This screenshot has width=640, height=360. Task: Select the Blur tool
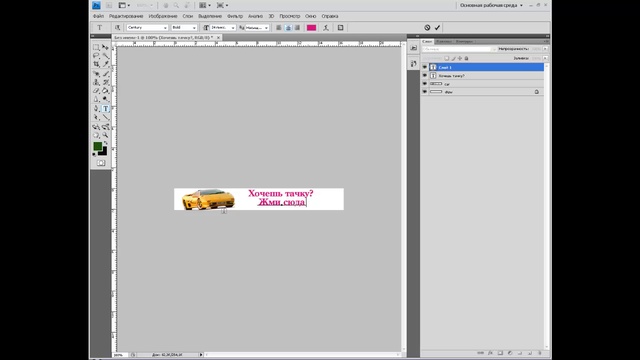(x=96, y=99)
